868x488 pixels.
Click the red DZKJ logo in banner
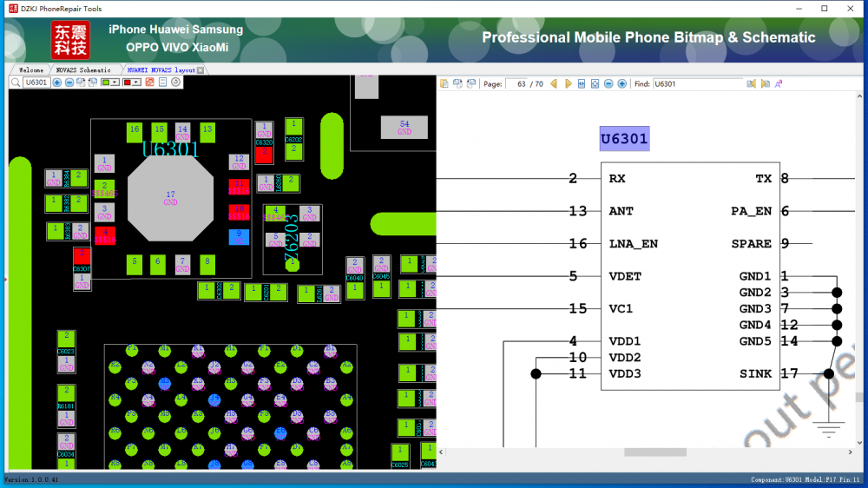[x=70, y=40]
